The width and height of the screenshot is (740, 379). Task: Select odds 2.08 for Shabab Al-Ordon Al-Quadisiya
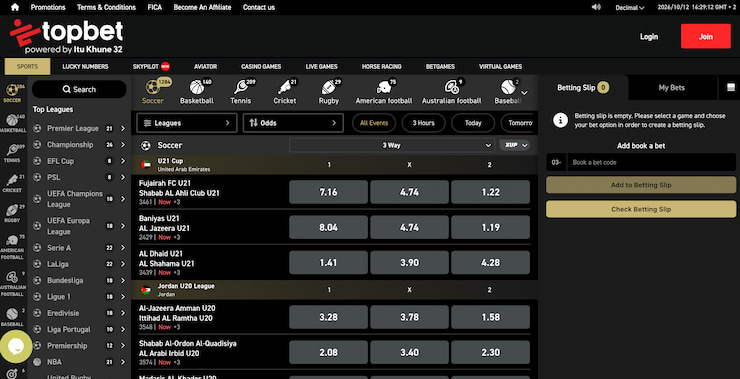click(x=328, y=353)
